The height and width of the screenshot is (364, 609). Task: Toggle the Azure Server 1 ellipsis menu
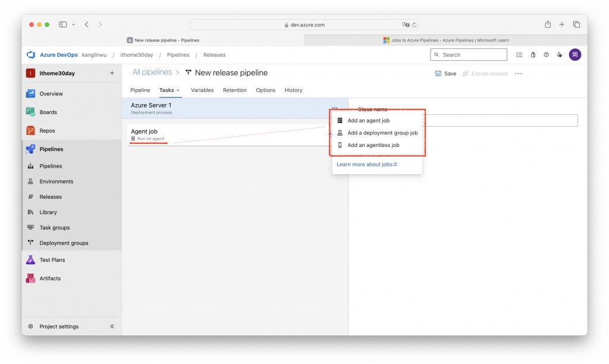point(335,108)
